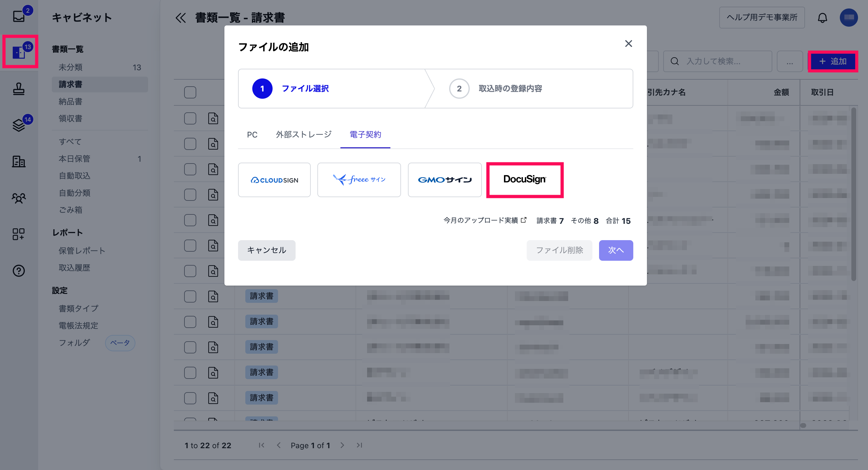Open the stamp icon in the sidebar
The height and width of the screenshot is (470, 868).
click(19, 89)
